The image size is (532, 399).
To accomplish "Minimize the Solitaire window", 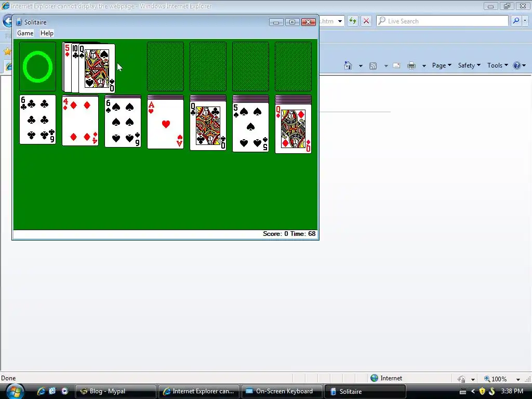I will point(276,22).
